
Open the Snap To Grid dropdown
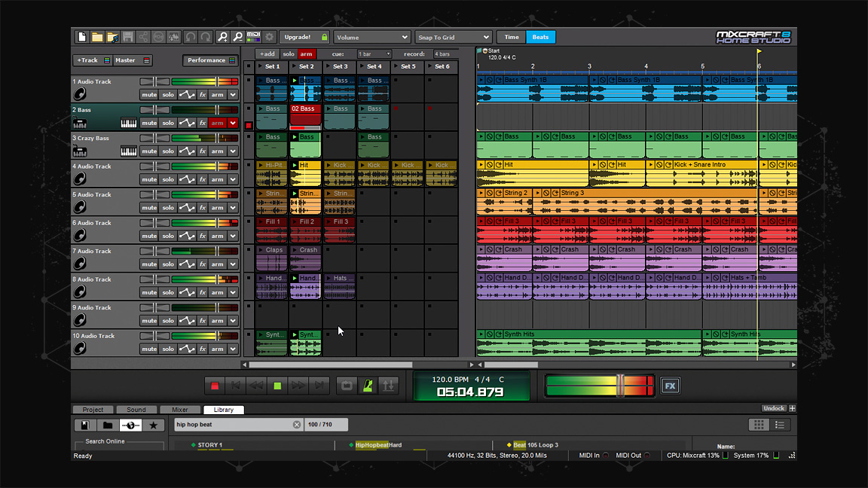tap(454, 37)
